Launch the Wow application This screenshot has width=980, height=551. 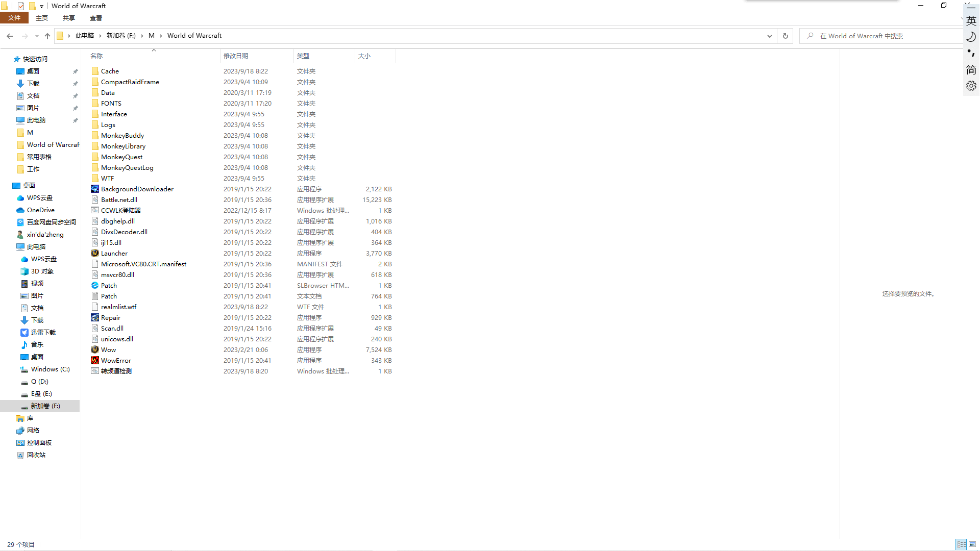108,349
